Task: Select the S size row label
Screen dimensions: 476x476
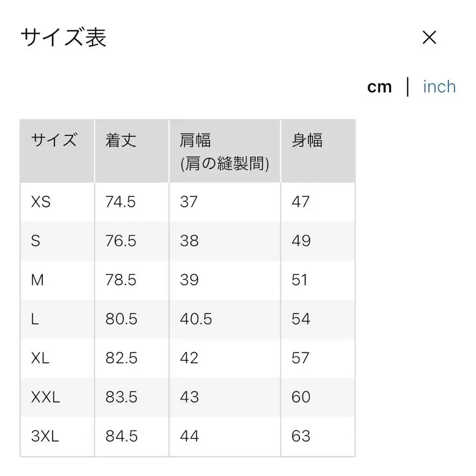Action: pos(35,241)
